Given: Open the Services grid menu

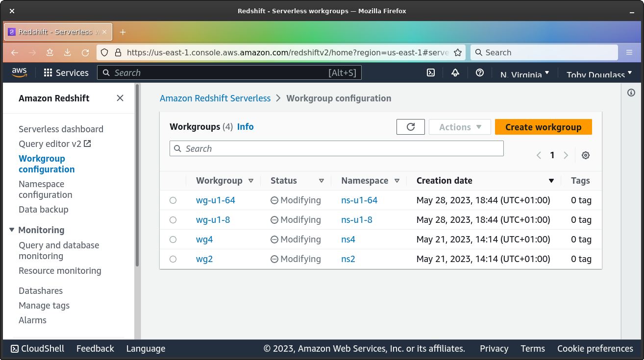Looking at the screenshot, I should click(x=66, y=72).
